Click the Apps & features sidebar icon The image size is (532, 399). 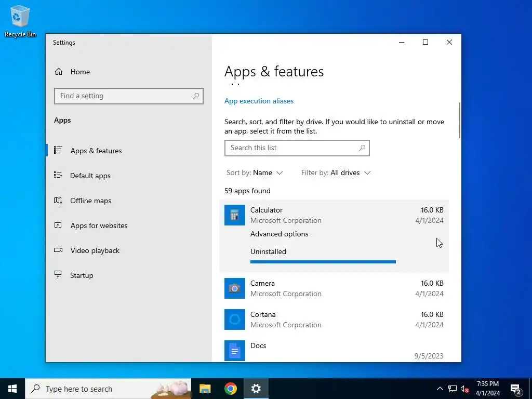pos(58,150)
